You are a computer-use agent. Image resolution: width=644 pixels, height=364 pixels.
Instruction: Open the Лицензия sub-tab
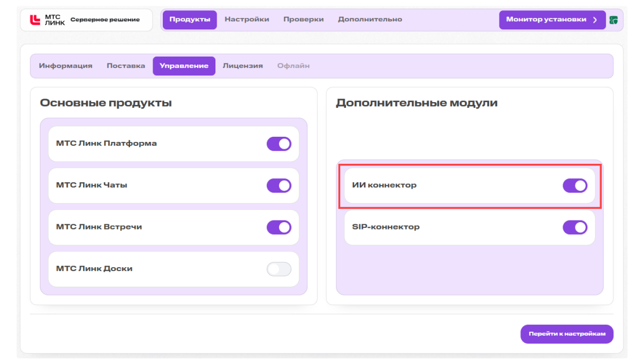pyautogui.click(x=243, y=66)
